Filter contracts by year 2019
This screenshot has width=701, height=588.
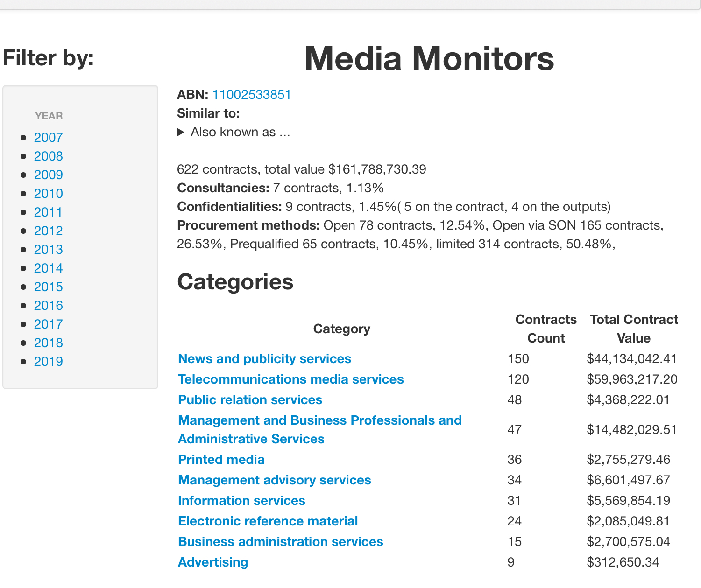click(48, 362)
